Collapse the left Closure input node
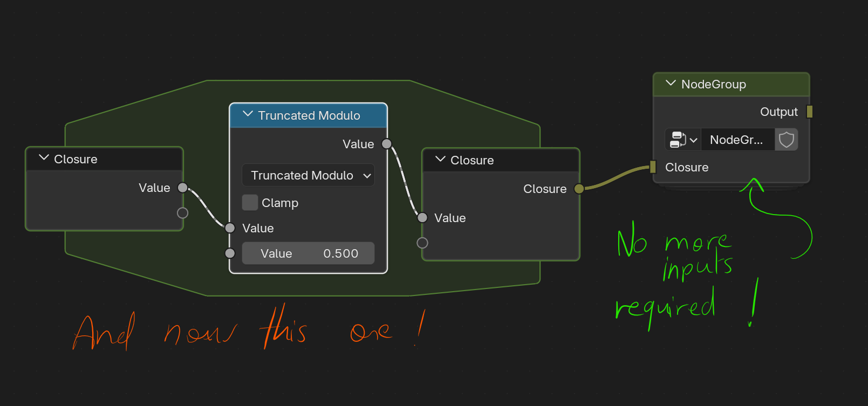Image resolution: width=868 pixels, height=406 pixels. click(x=44, y=158)
